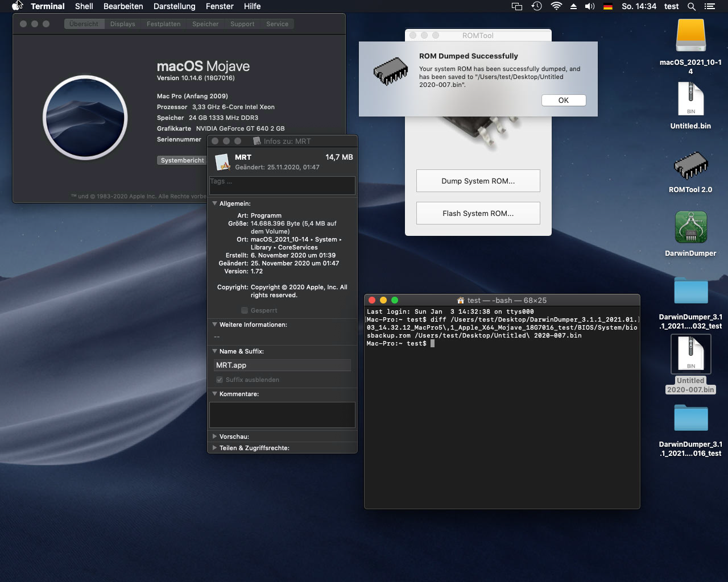Collapse the Kommentare section
The height and width of the screenshot is (582, 728).
click(x=214, y=394)
